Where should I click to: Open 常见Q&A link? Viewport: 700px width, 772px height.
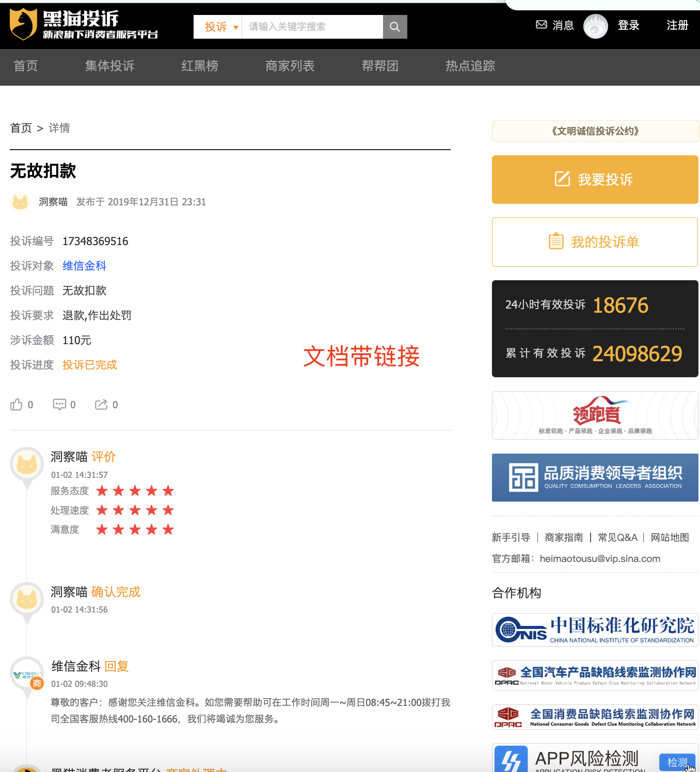(617, 538)
